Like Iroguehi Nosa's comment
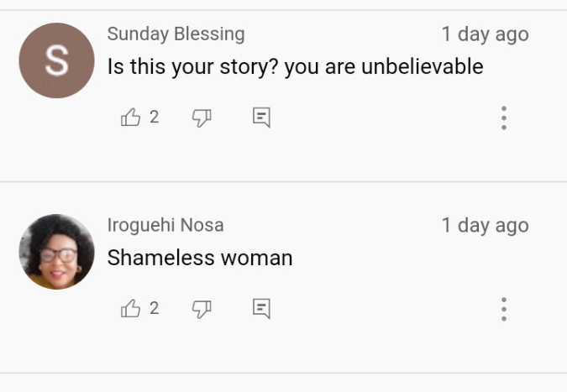This screenshot has width=567, height=392. pyautogui.click(x=131, y=309)
